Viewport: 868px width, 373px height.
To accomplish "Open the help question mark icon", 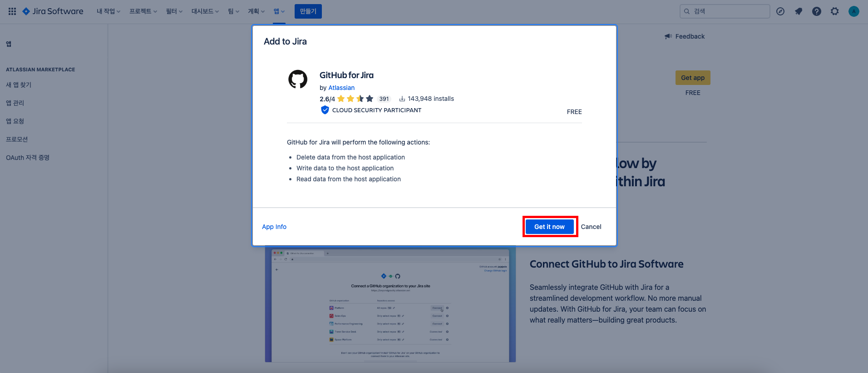I will 817,11.
